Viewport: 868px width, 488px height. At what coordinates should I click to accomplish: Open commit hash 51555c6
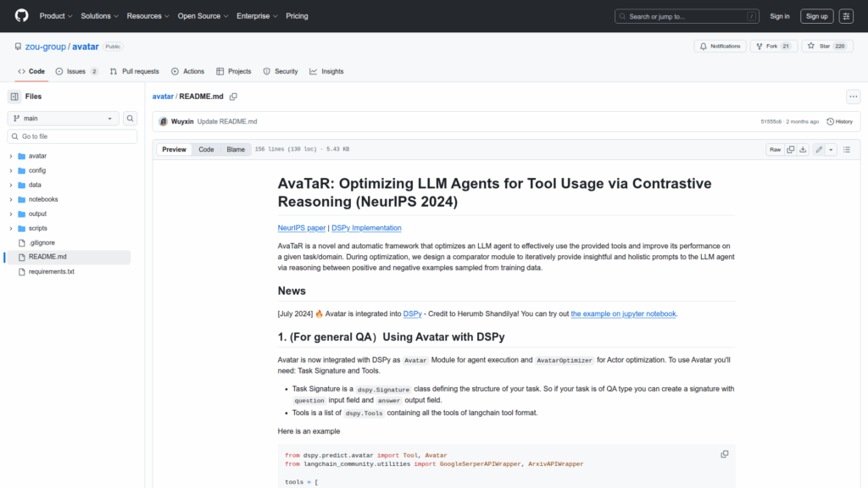(x=771, y=122)
